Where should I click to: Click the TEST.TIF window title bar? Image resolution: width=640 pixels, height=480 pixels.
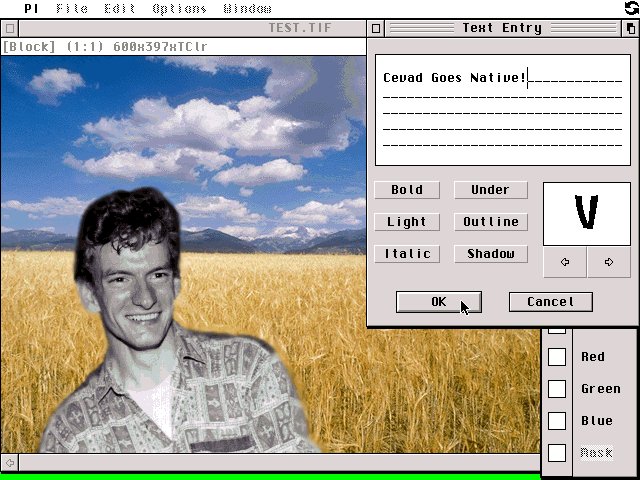click(x=192, y=29)
